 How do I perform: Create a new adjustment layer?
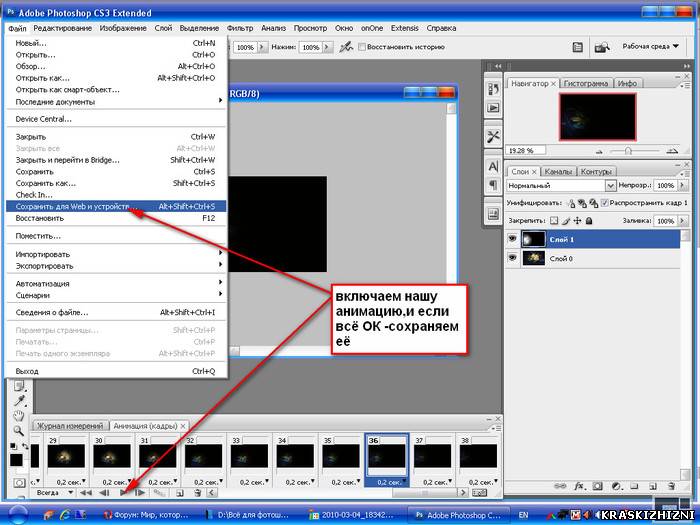tap(617, 486)
